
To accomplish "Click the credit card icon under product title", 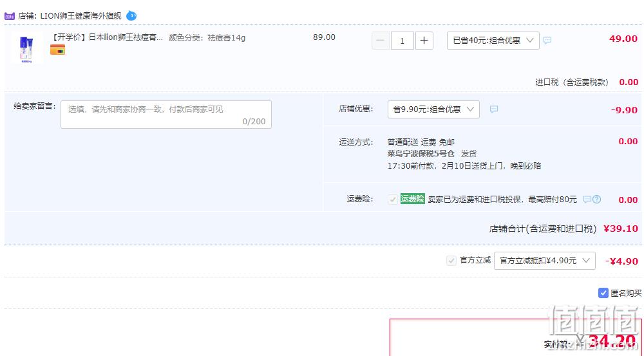I will [57, 50].
